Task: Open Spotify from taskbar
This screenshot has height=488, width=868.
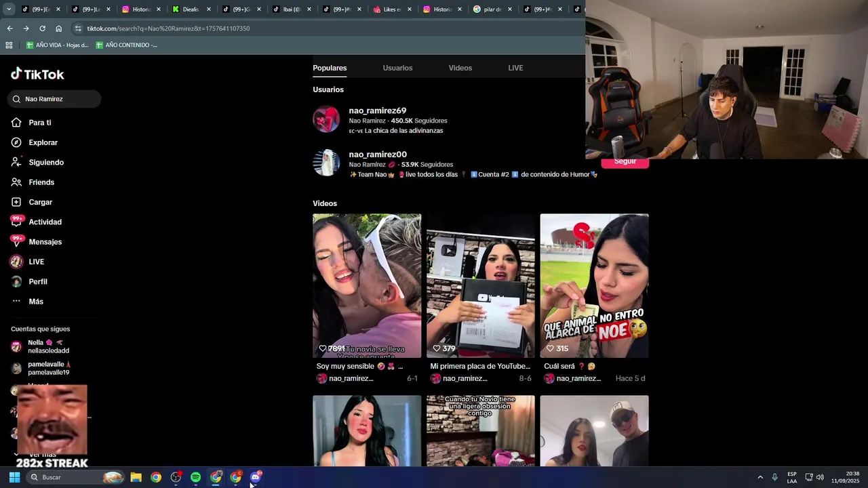Action: (195, 477)
